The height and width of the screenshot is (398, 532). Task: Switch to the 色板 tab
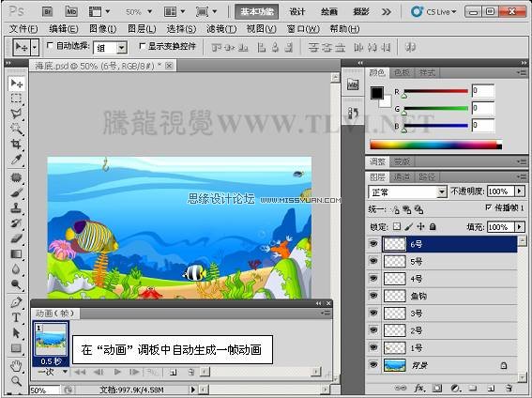pyautogui.click(x=402, y=72)
